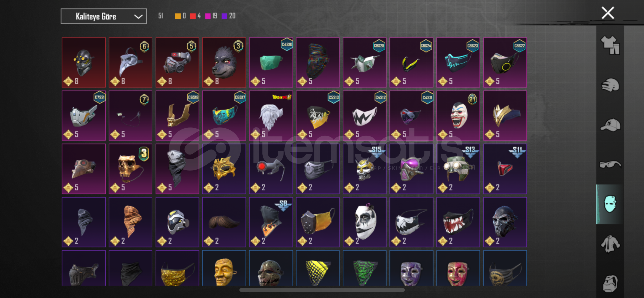This screenshot has height=298, width=644.
Task: Close the inventory with the X icon
Action: (608, 13)
